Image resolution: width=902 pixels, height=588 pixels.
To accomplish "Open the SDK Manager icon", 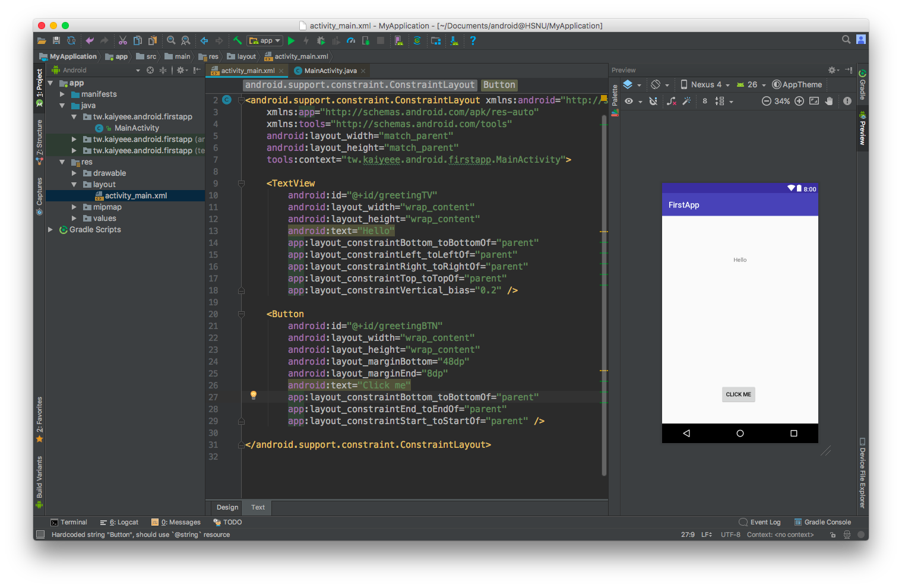I will 454,41.
